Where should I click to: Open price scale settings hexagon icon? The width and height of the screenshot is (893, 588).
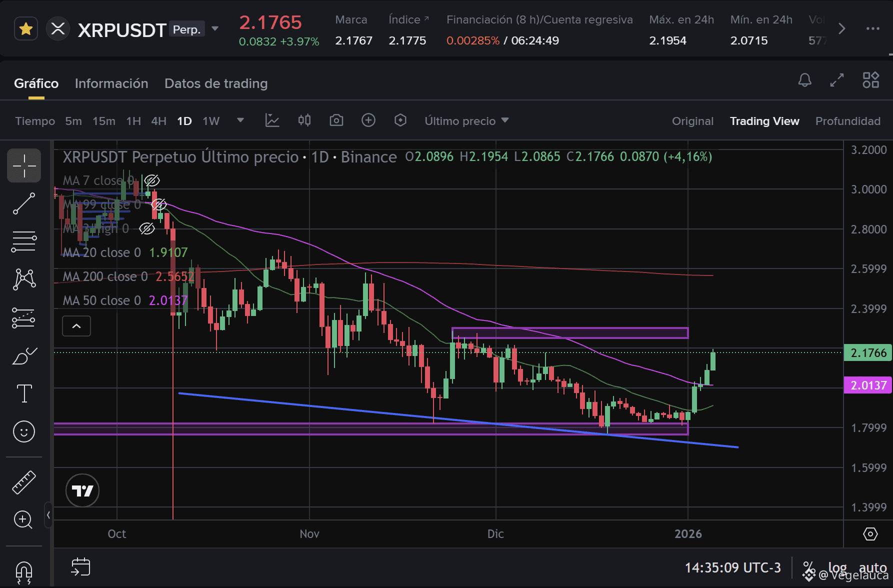click(870, 534)
